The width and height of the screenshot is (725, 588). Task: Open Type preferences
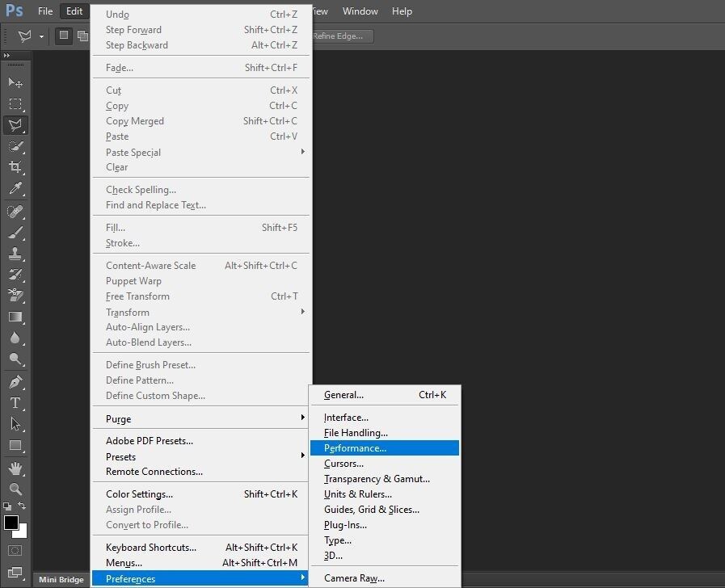pyautogui.click(x=385, y=540)
